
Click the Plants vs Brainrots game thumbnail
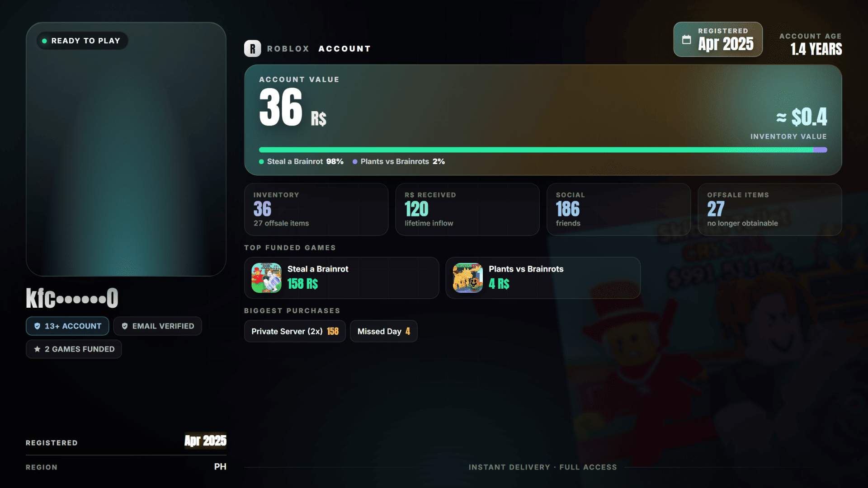(467, 278)
